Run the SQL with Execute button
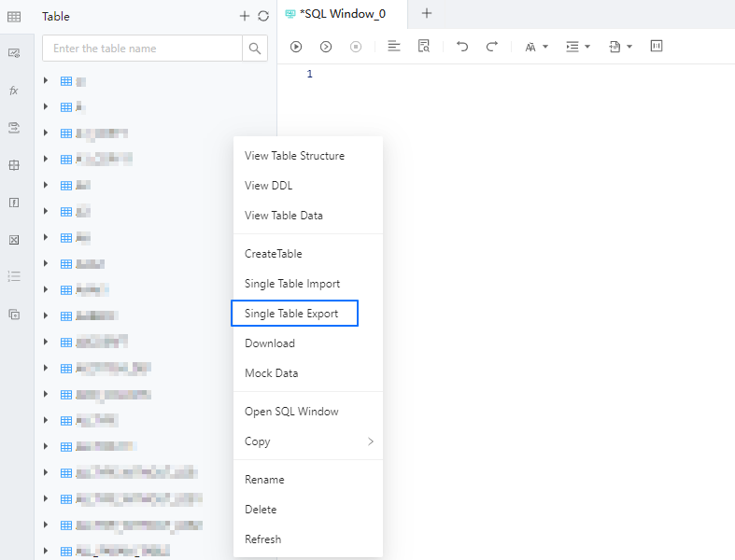Screen dimensions: 735x560 click(x=296, y=47)
